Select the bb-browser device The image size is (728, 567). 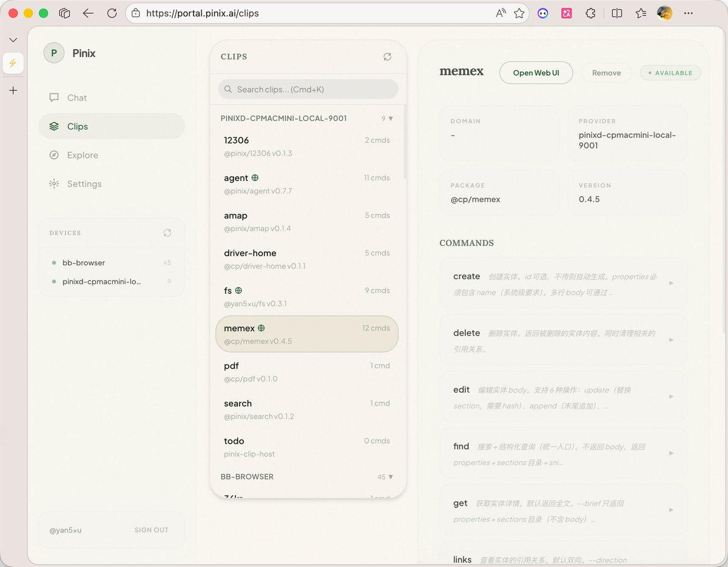coord(112,263)
